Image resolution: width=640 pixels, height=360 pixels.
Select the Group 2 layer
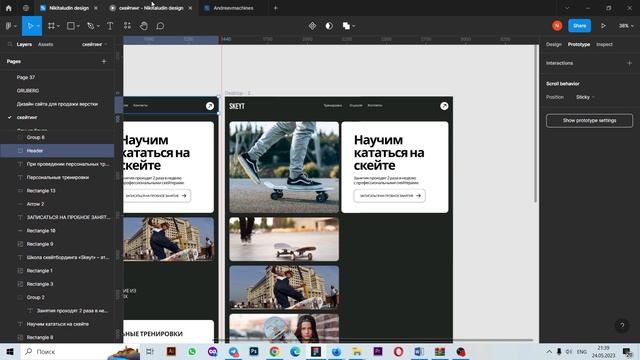point(57,297)
